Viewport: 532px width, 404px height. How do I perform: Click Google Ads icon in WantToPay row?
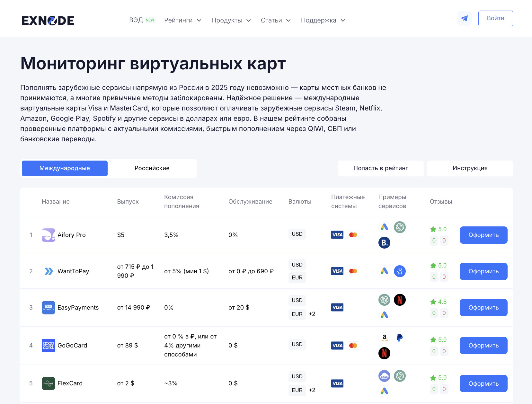(384, 271)
